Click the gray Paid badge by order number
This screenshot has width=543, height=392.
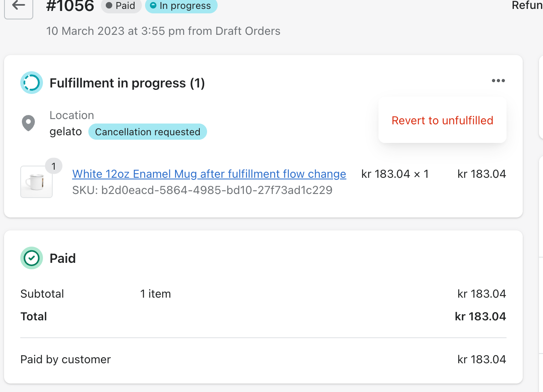[121, 6]
